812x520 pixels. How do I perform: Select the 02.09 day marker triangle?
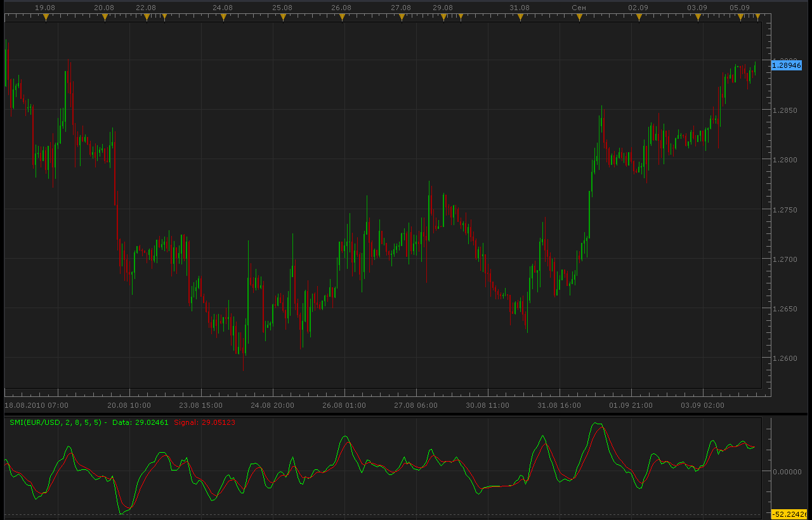pyautogui.click(x=639, y=18)
